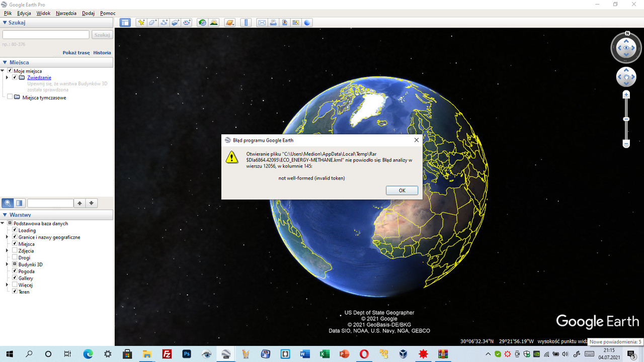Expand the Zwiedzanie folder arrow
Viewport: 644px width, 362px height.
(7, 77)
